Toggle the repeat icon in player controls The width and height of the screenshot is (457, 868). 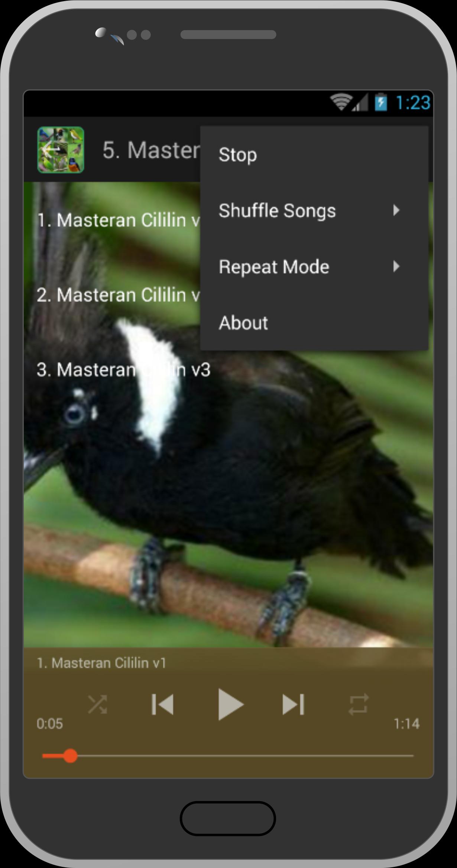coord(359,704)
